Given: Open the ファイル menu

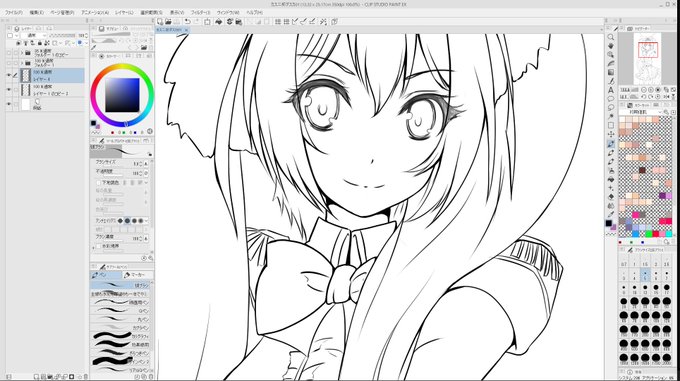Looking at the screenshot, I should (13, 13).
